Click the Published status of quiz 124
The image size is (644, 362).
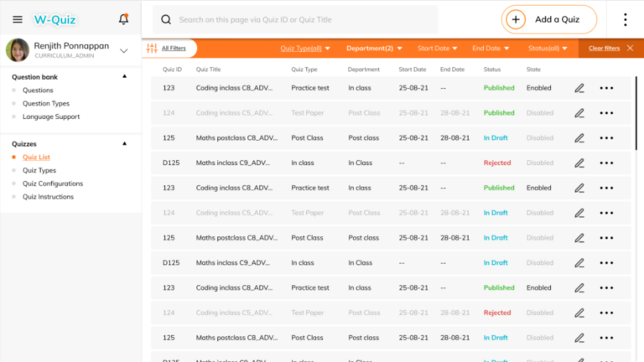[499, 113]
